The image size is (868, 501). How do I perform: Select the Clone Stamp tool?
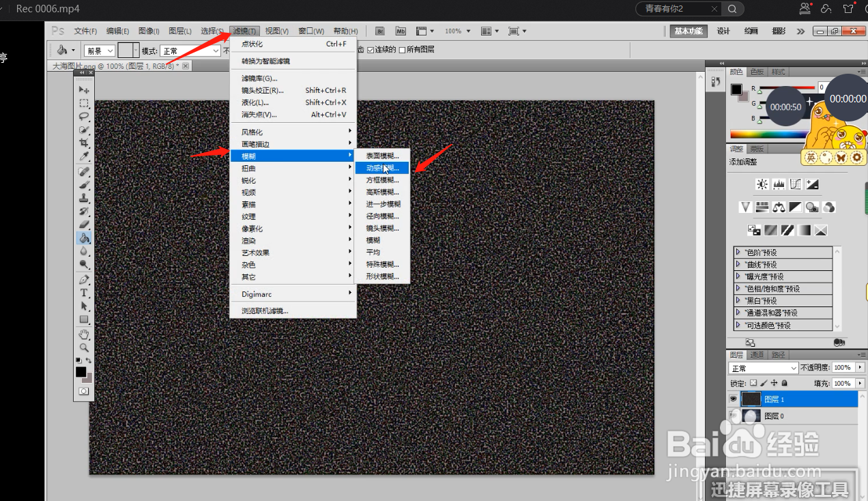84,198
